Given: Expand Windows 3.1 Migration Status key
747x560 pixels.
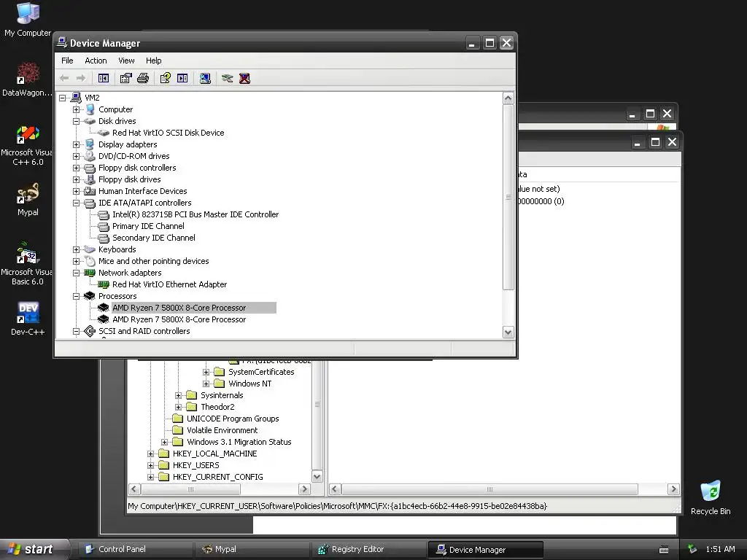Looking at the screenshot, I should [x=164, y=442].
